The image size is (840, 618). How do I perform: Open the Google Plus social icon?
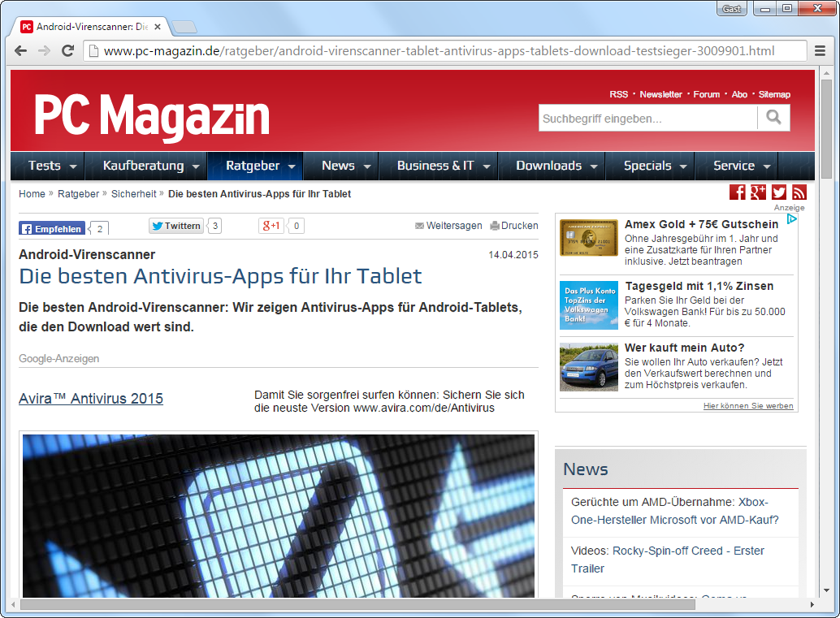click(x=758, y=192)
